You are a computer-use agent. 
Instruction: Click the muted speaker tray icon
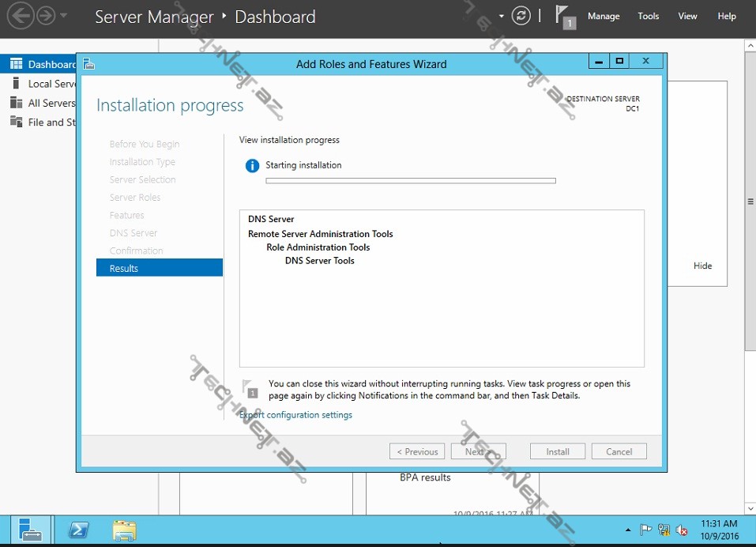(682, 530)
